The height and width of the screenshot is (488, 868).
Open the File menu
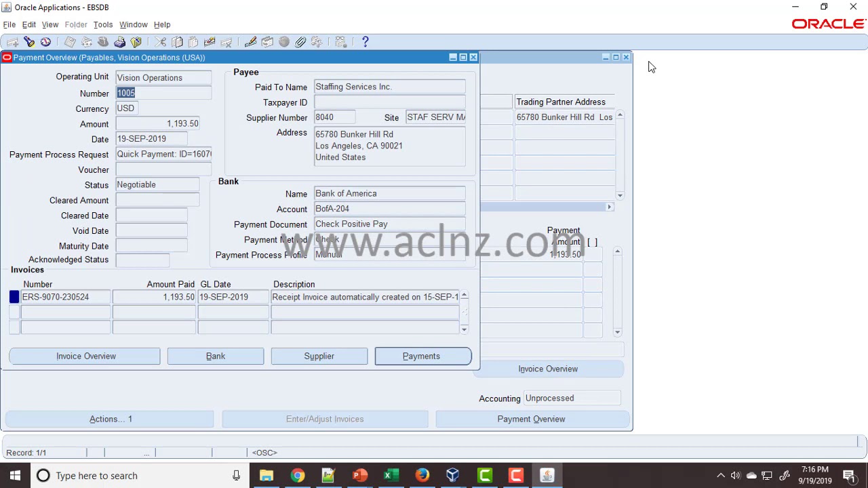9,24
